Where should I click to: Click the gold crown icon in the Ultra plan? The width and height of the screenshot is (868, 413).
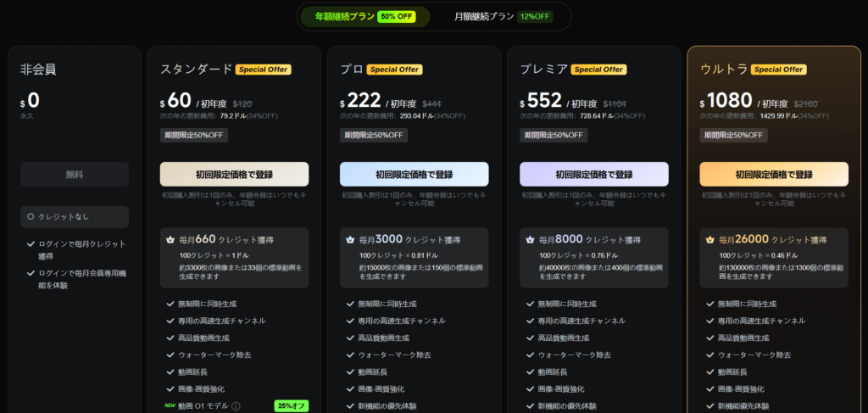(709, 240)
